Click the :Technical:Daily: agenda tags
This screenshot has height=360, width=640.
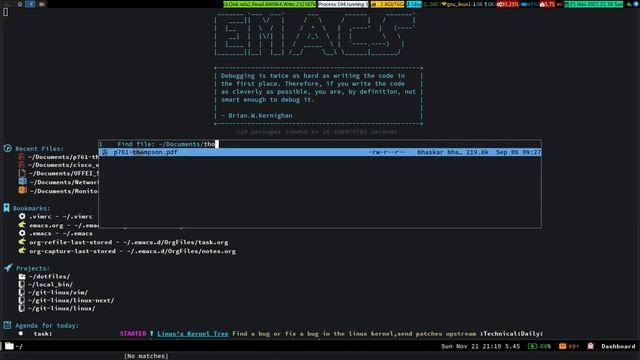coord(512,333)
